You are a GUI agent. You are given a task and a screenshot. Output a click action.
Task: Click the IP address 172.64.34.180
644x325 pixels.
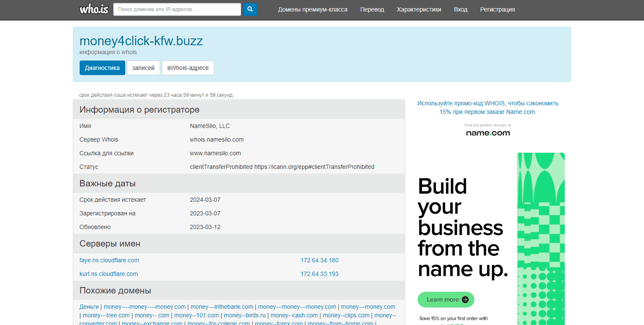(319, 260)
